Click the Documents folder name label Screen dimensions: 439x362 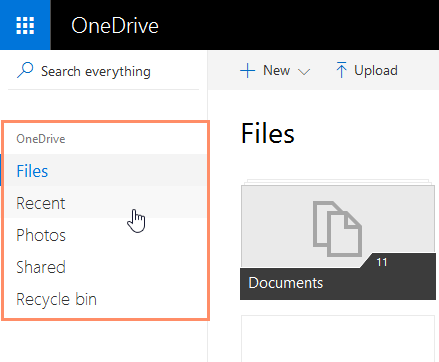(x=286, y=283)
